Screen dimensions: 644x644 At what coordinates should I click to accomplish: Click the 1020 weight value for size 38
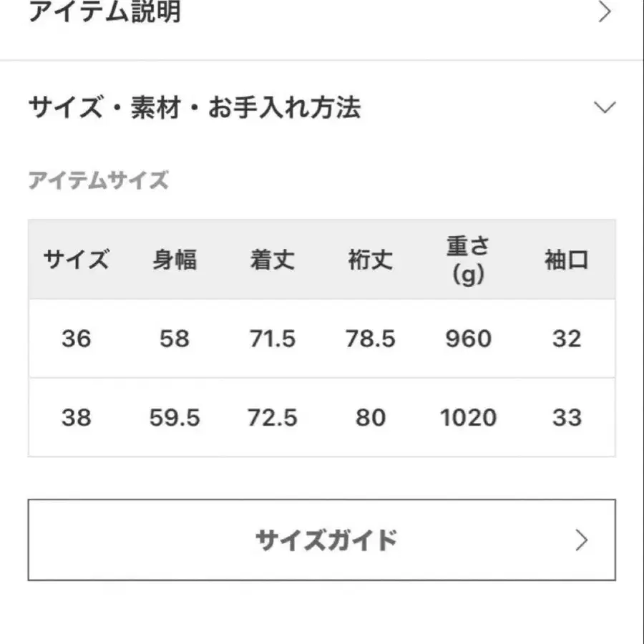pos(468,417)
